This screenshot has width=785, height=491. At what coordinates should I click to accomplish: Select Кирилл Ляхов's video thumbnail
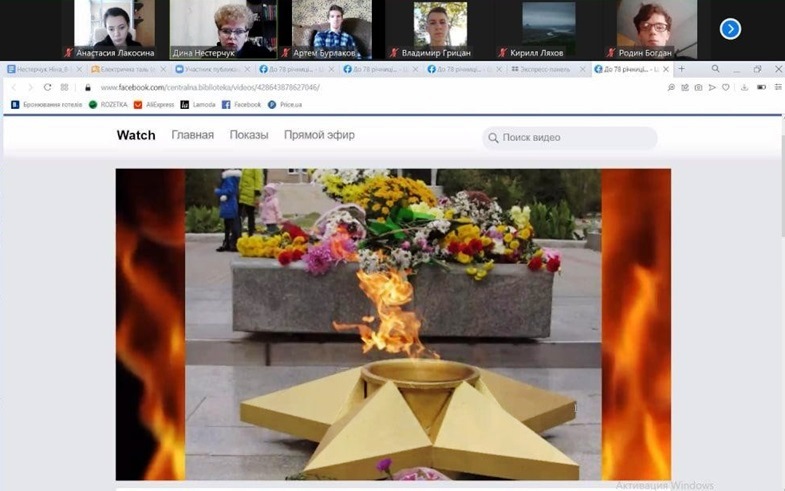[x=549, y=29]
